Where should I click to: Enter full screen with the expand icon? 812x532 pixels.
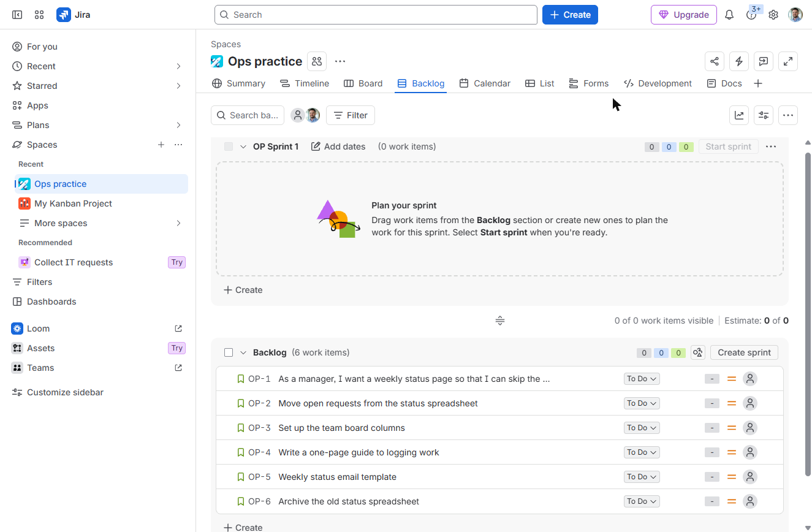788,61
